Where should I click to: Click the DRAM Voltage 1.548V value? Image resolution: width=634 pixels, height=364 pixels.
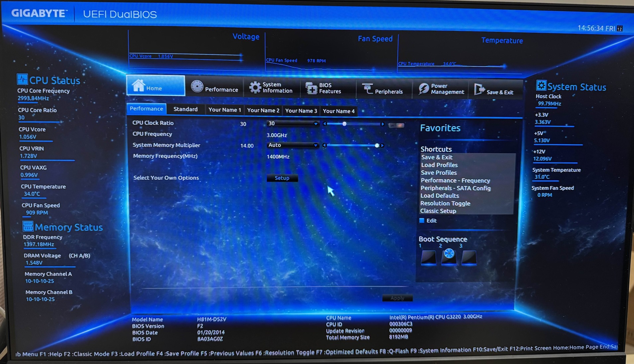[x=34, y=263]
